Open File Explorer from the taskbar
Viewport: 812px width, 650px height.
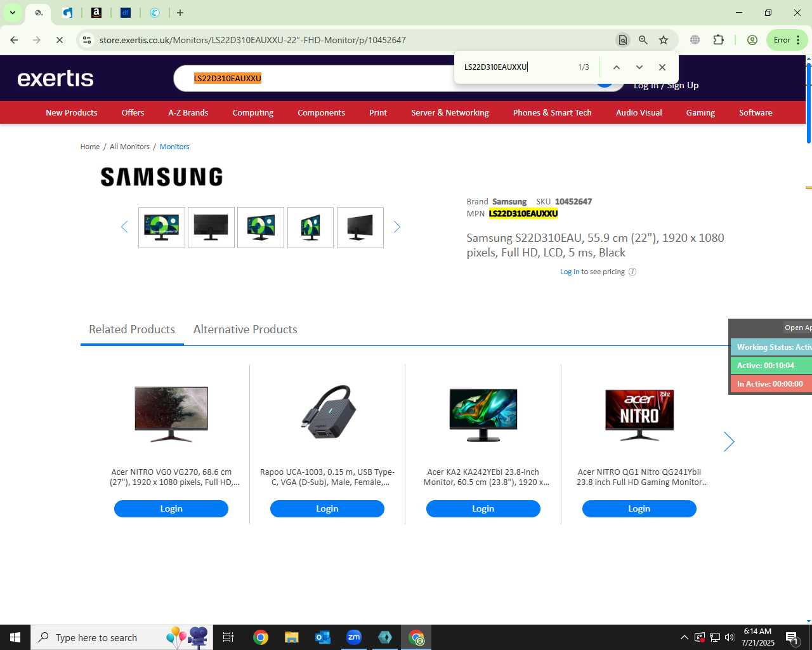(291, 637)
